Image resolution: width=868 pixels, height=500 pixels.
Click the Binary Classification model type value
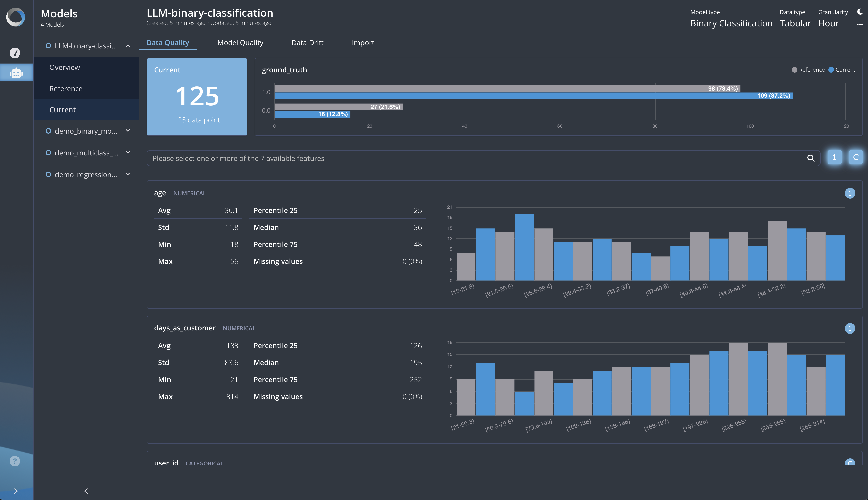(x=731, y=23)
